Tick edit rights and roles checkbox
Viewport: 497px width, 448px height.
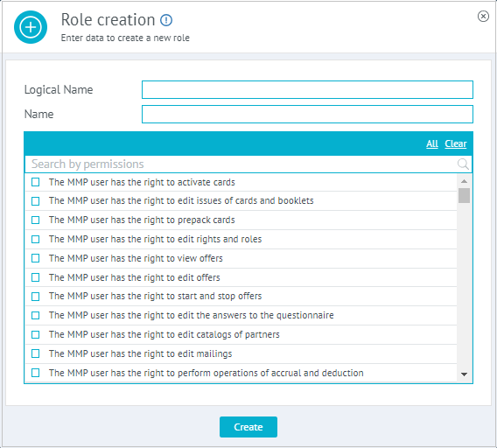(36, 239)
